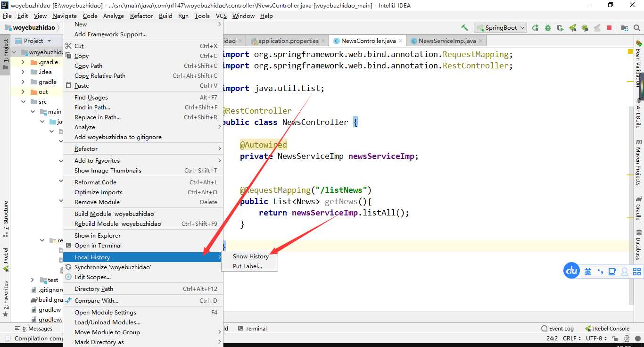Click the Baidu IME 'du' icon
The width and height of the screenshot is (644, 347).
click(x=571, y=271)
